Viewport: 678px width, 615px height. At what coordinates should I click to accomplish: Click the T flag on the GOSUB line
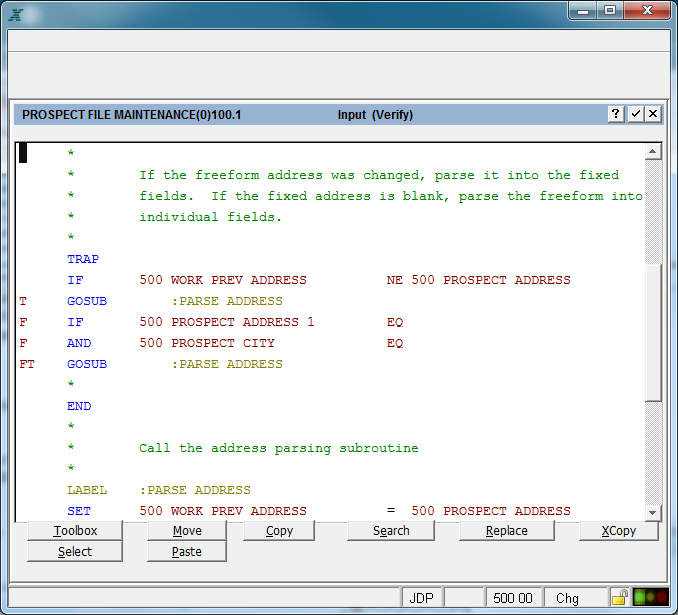23,301
